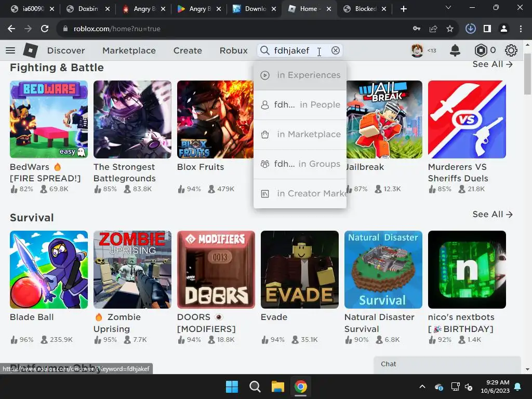Expand the Chat panel
This screenshot has height=399, width=532.
(447, 364)
